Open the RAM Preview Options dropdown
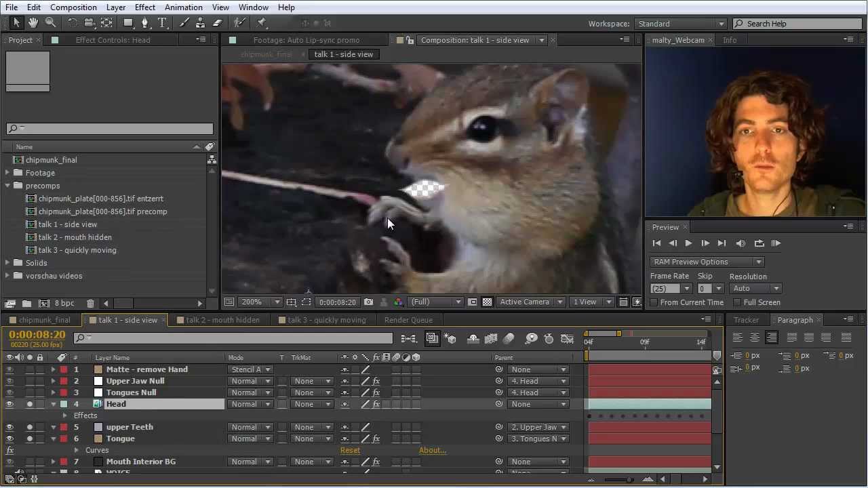 (x=707, y=262)
